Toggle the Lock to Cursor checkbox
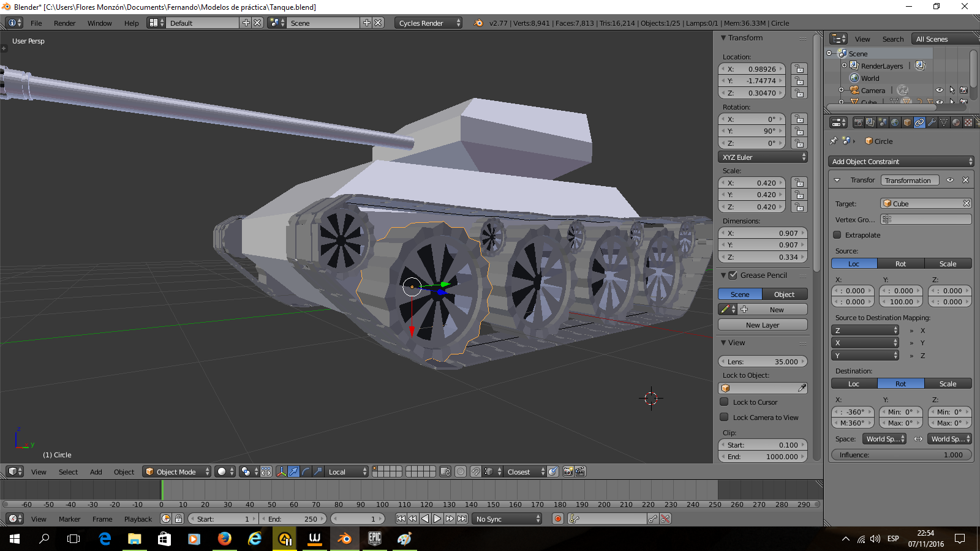This screenshot has width=980, height=551. click(724, 402)
